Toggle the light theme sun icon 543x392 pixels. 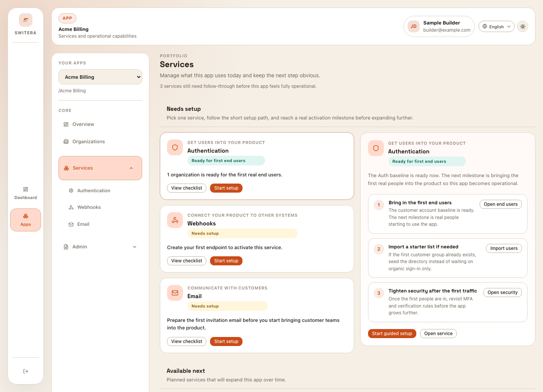coord(523,26)
